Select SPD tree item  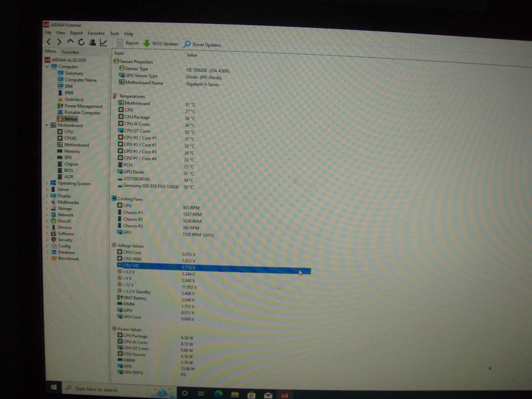pyautogui.click(x=64, y=157)
